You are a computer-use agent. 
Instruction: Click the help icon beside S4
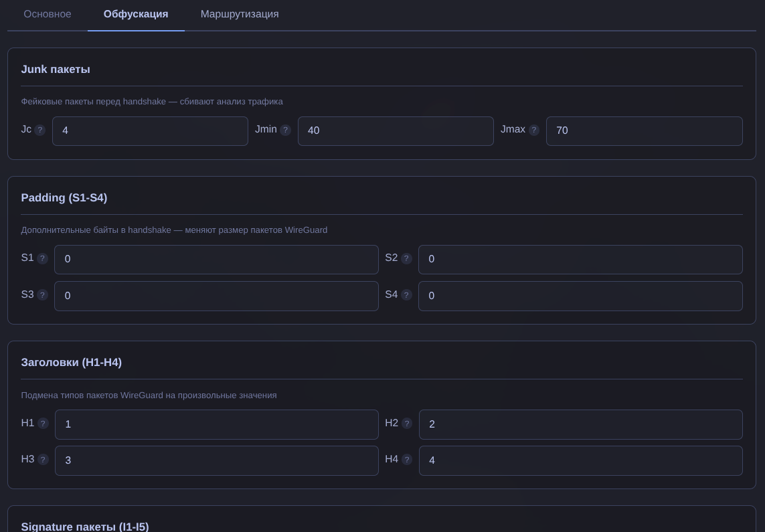click(x=407, y=295)
